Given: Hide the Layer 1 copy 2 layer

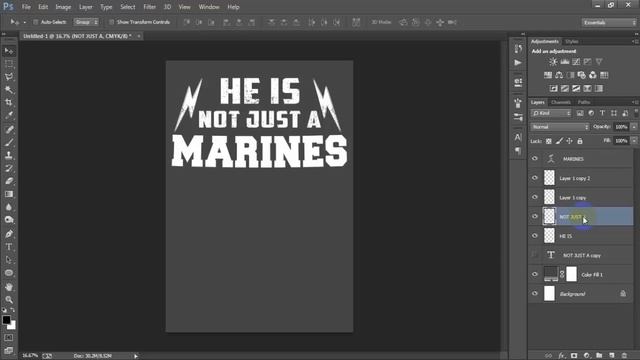Looking at the screenshot, I should pos(535,178).
